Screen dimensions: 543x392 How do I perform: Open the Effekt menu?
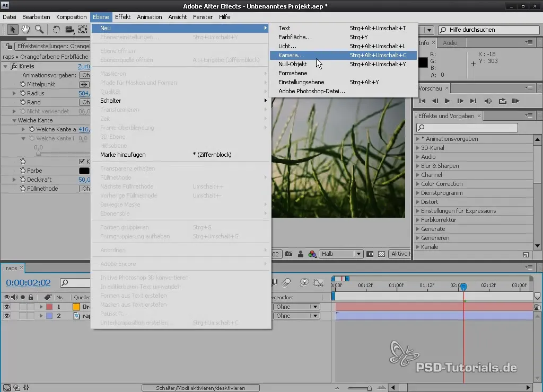[122, 17]
